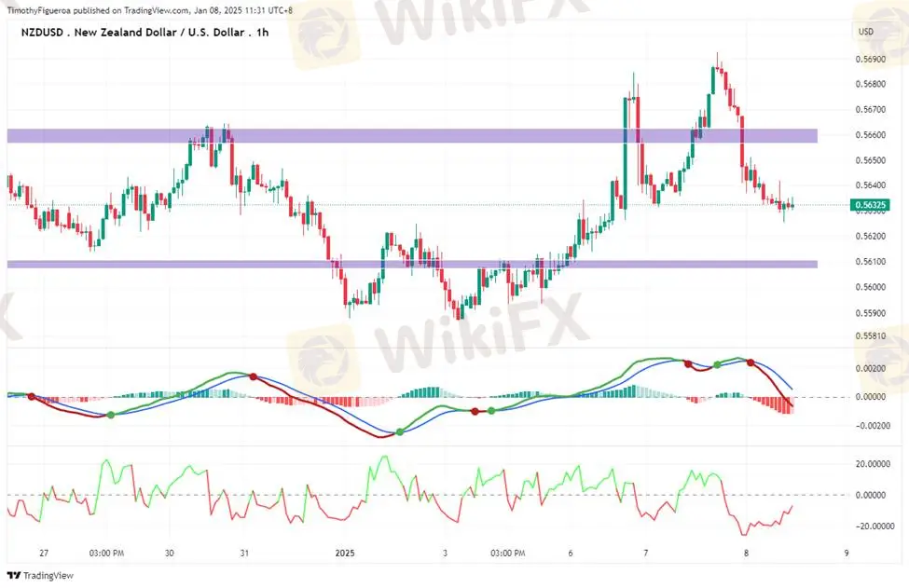Image resolution: width=909 pixels, height=588 pixels.
Task: Click the 3 date label on time axis
Action: click(445, 554)
